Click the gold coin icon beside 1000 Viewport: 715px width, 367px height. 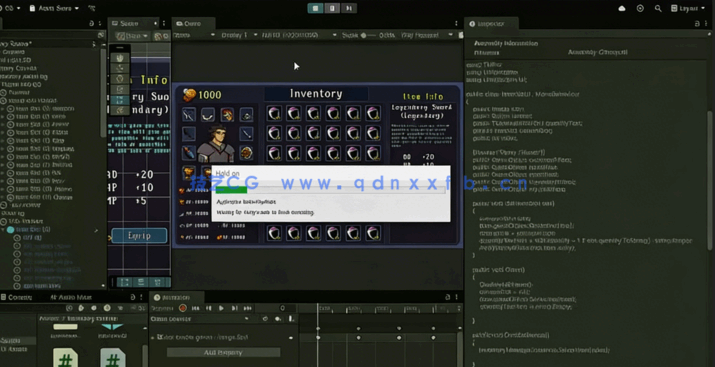pyautogui.click(x=190, y=95)
